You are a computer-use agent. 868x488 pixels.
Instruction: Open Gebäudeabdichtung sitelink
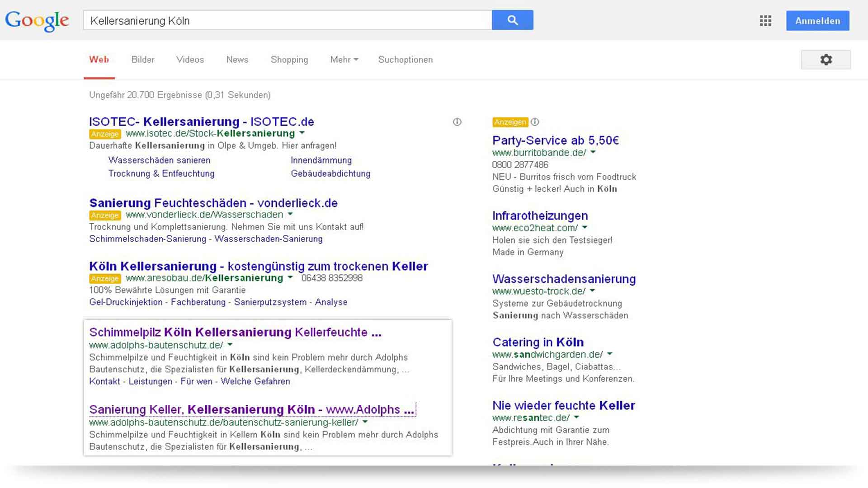point(330,174)
